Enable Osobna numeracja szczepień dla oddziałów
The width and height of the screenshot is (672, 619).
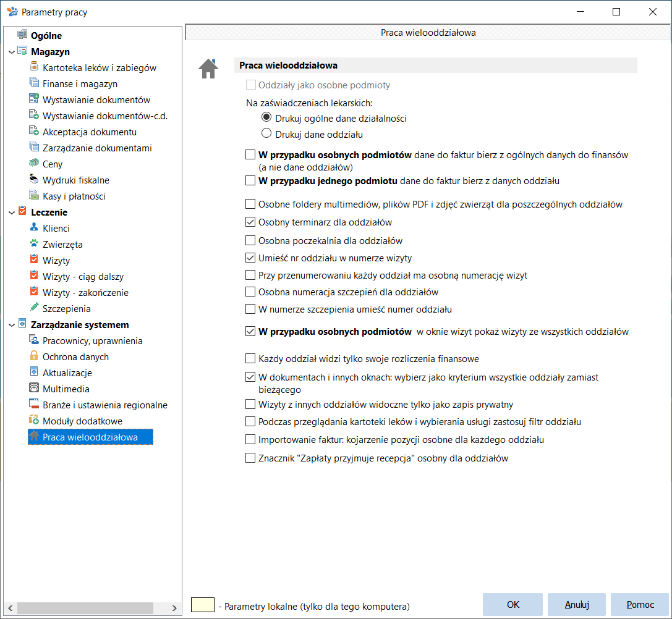[250, 292]
